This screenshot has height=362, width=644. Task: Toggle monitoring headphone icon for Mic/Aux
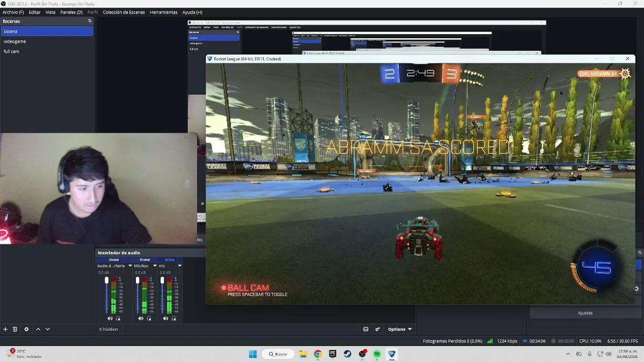(x=149, y=319)
